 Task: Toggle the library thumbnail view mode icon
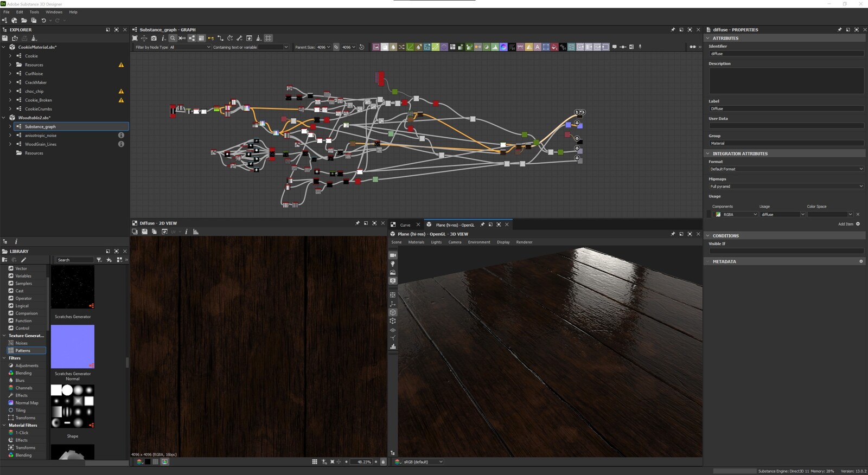[x=119, y=260]
